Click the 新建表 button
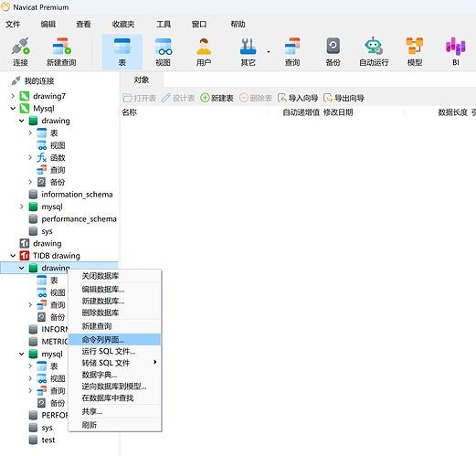Viewport: 476px width, 456px height. tap(217, 98)
